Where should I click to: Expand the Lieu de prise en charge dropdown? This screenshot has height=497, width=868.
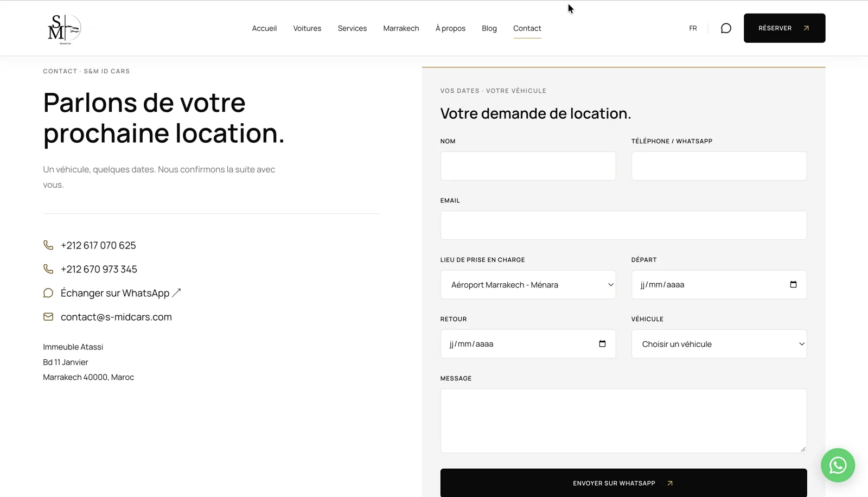tap(528, 284)
